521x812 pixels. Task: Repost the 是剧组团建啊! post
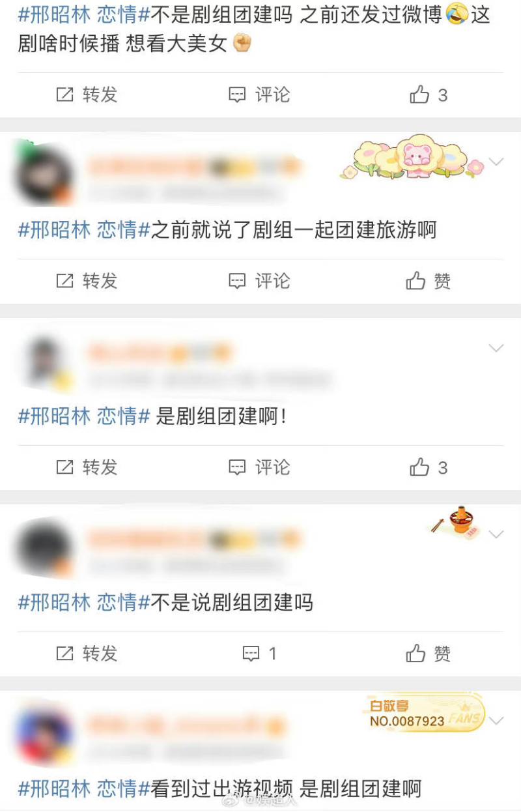[x=87, y=467]
